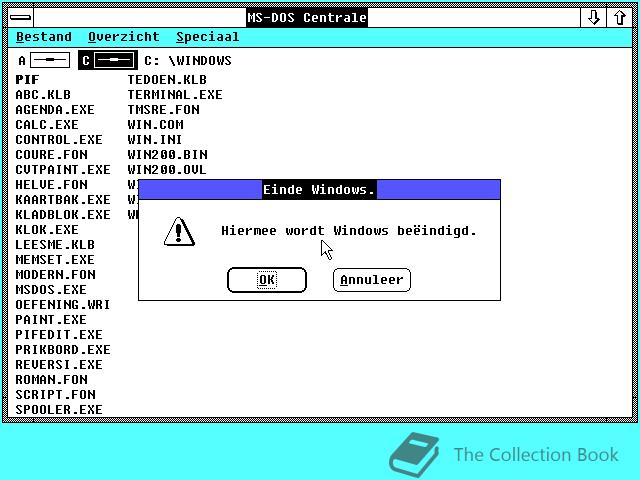Image resolution: width=640 pixels, height=480 pixels.
Task: Select LEESME.KLB
Action: pyautogui.click(x=55, y=244)
